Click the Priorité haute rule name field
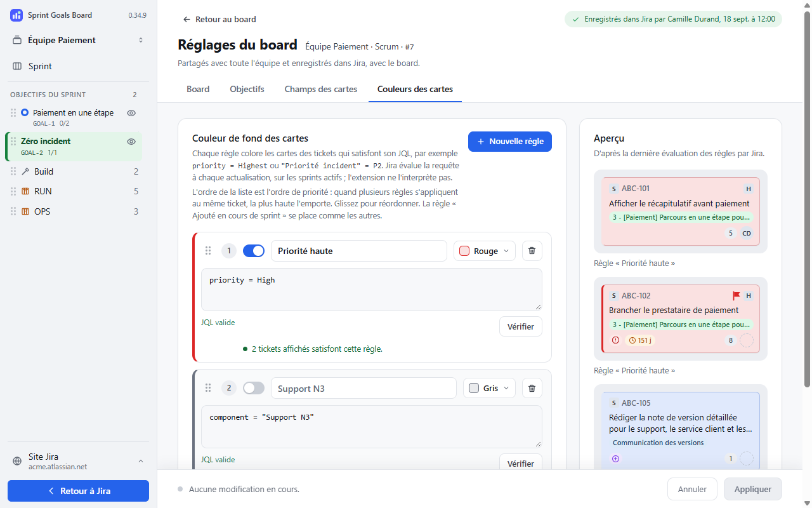 click(359, 251)
